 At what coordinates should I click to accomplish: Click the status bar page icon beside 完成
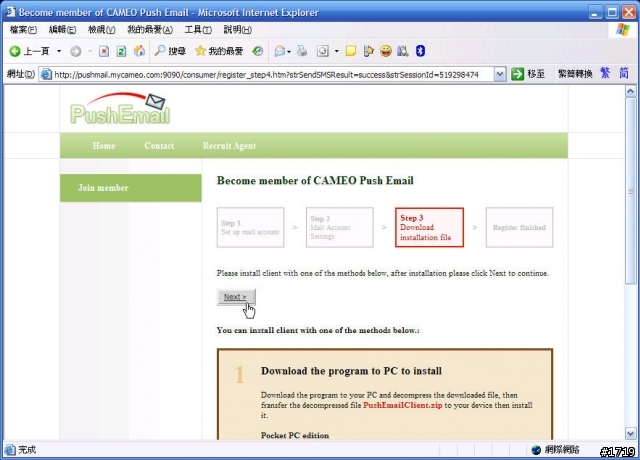10,450
